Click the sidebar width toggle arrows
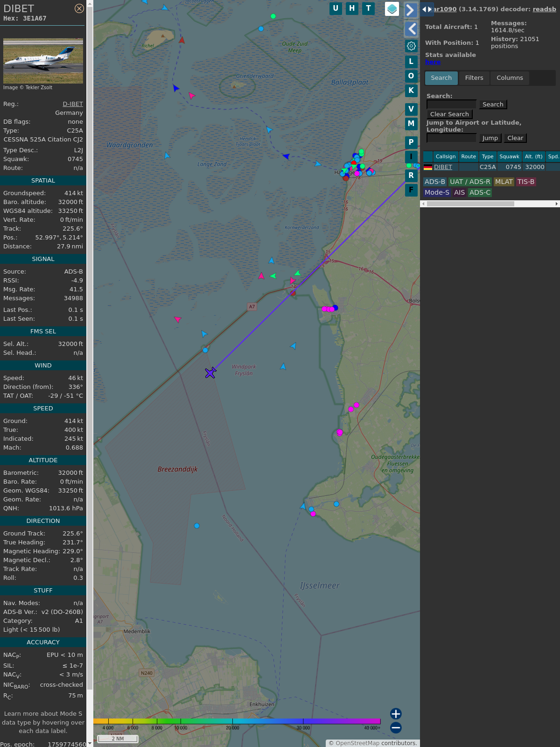Image resolution: width=560 pixels, height=747 pixels. pyautogui.click(x=427, y=9)
